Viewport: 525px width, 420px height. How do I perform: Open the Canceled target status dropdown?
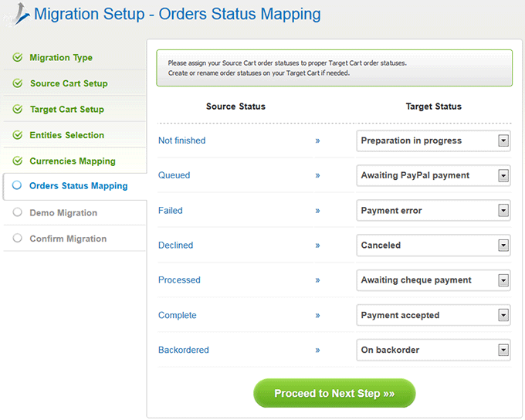coord(433,246)
